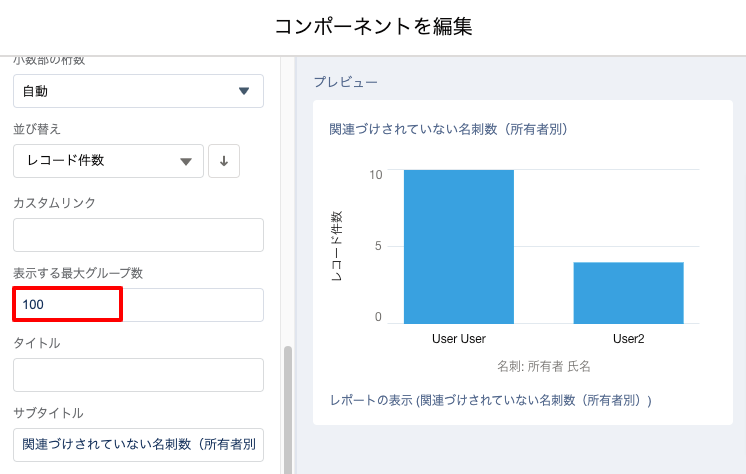Click the User User x-axis label

459,339
